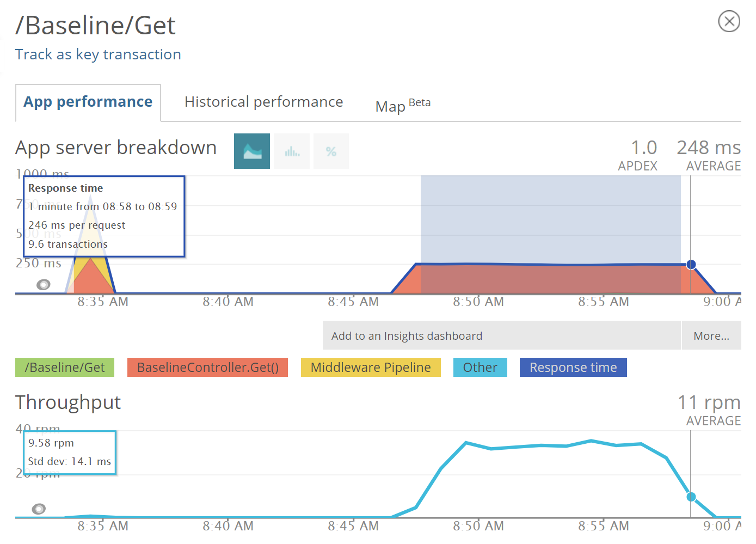Click the 246 ms per request tooltip line
Screen dimensions: 756x544
[77, 225]
